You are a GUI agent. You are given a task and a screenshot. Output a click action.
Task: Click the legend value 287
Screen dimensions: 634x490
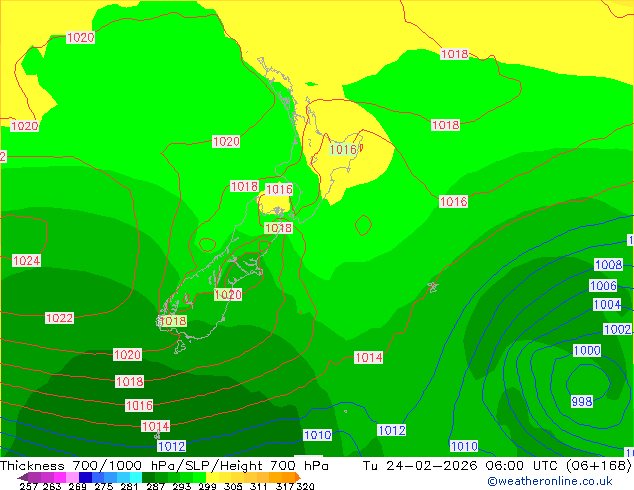[155, 486]
